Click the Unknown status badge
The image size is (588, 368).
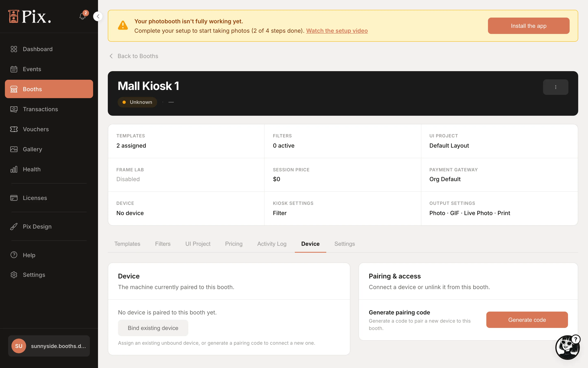pyautogui.click(x=137, y=102)
